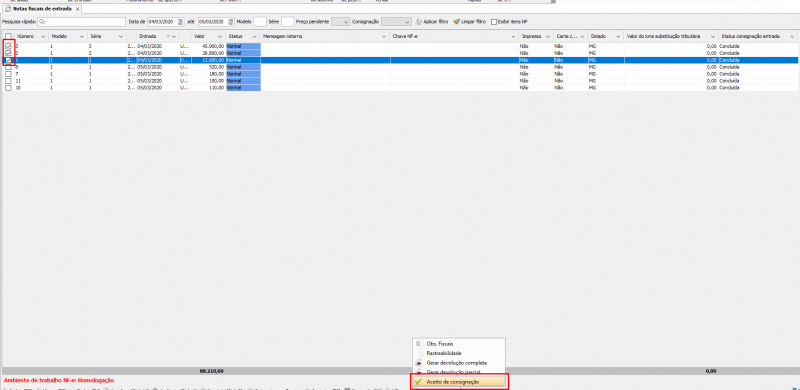The height and width of the screenshot is (390, 800).
Task: Sort by Valor do icms substituição tributária header
Action: tap(670, 36)
